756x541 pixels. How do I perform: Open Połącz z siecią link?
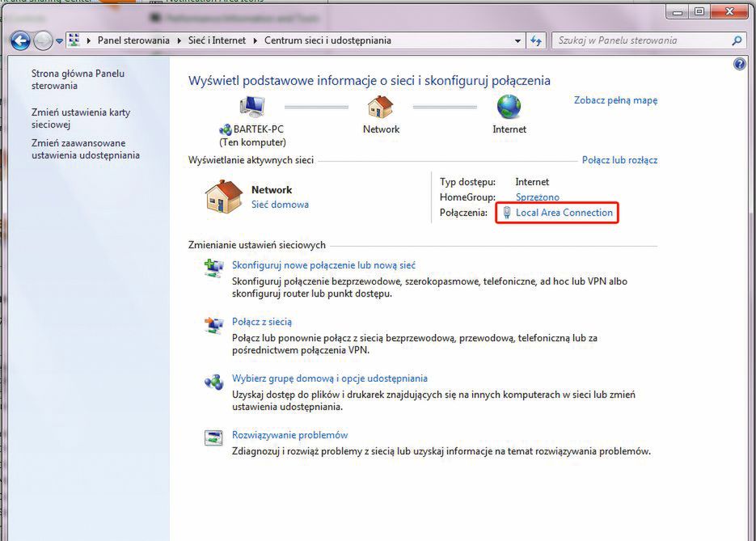pyautogui.click(x=262, y=322)
